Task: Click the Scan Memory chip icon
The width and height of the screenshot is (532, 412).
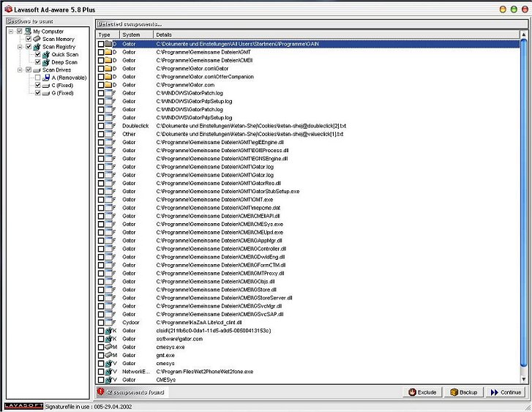Action: (x=37, y=39)
